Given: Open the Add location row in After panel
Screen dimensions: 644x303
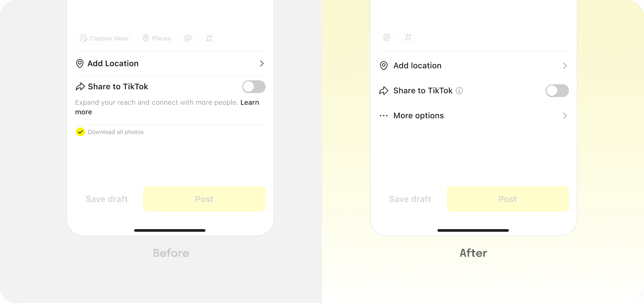Looking at the screenshot, I should pyautogui.click(x=474, y=66).
